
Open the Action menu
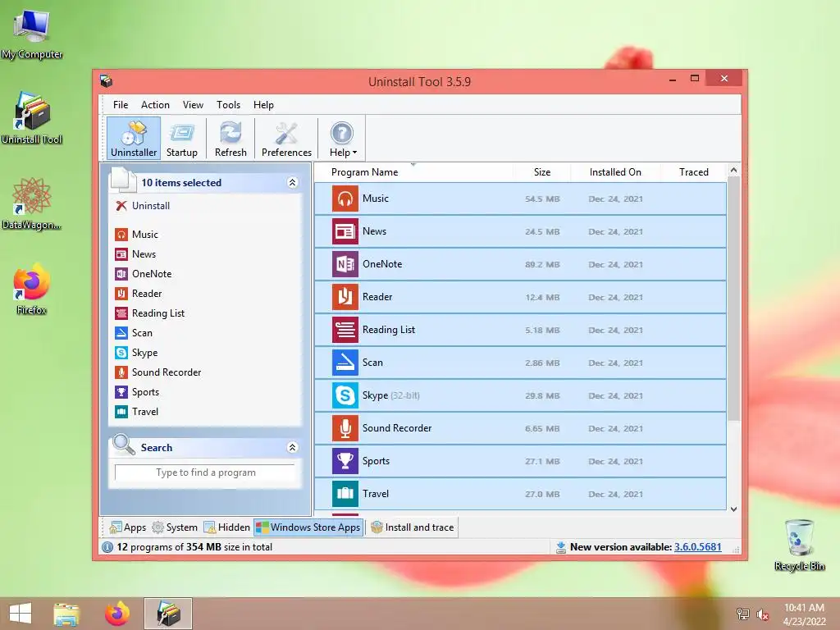coord(155,105)
